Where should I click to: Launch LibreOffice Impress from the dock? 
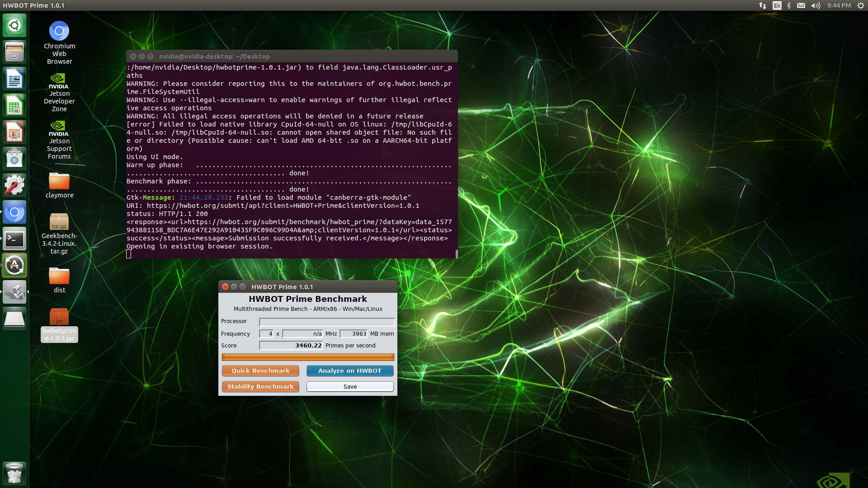14,132
